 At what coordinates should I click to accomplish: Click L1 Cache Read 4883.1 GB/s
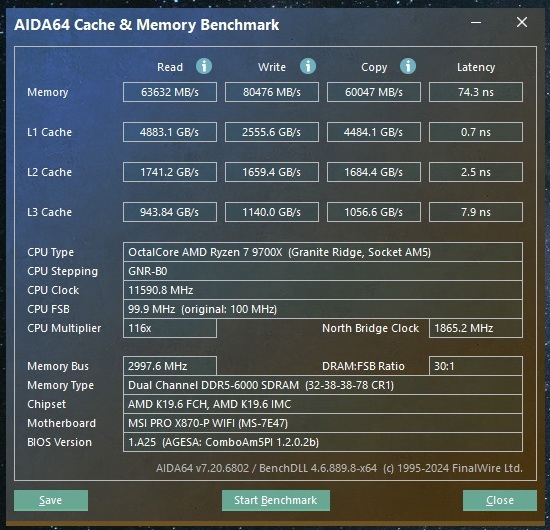pos(170,132)
